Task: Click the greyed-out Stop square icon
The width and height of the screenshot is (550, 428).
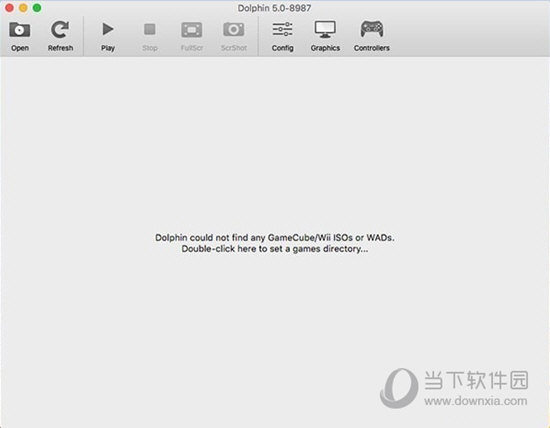Action: coord(150,29)
